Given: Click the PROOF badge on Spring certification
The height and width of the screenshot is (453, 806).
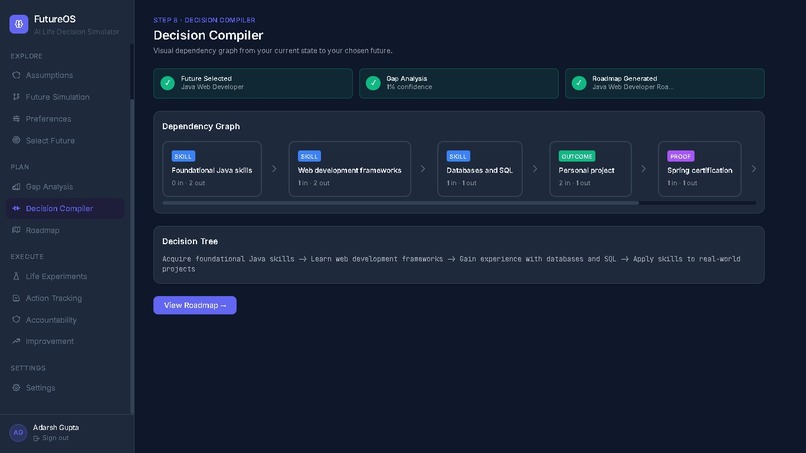Looking at the screenshot, I should (681, 156).
